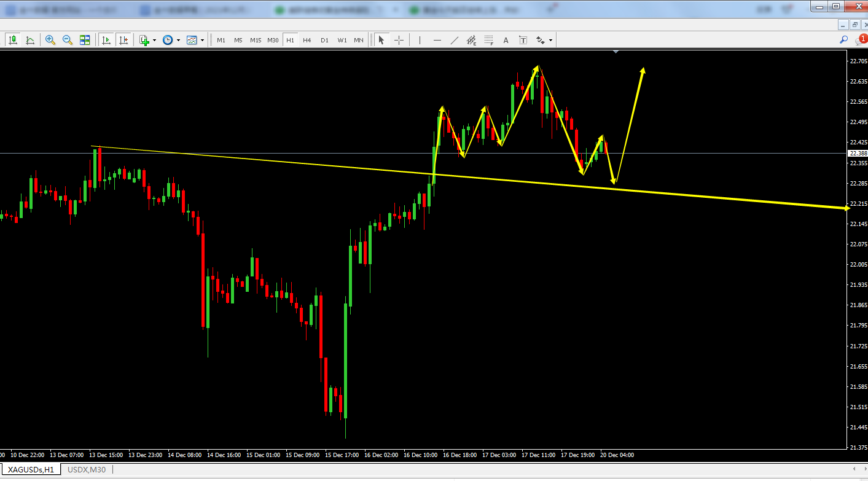Viewport: 868px width, 481px height.
Task: Select the trendline drawing tool
Action: [x=455, y=40]
